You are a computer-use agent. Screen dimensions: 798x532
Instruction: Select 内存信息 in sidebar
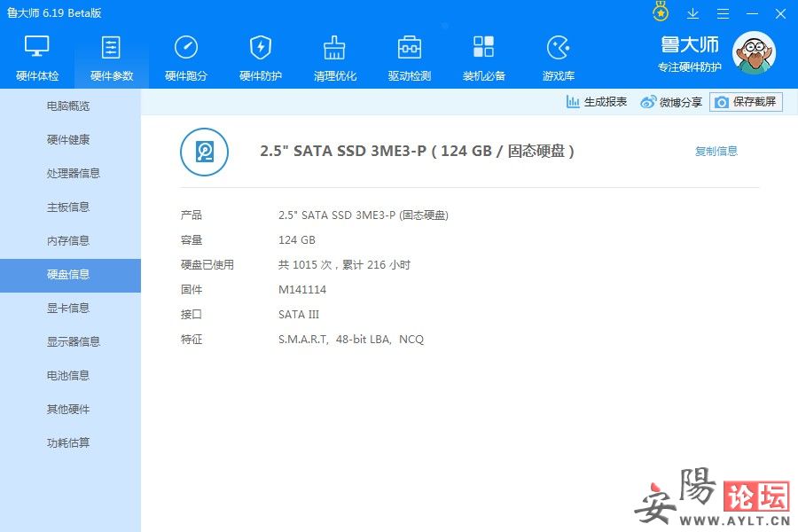tap(70, 240)
